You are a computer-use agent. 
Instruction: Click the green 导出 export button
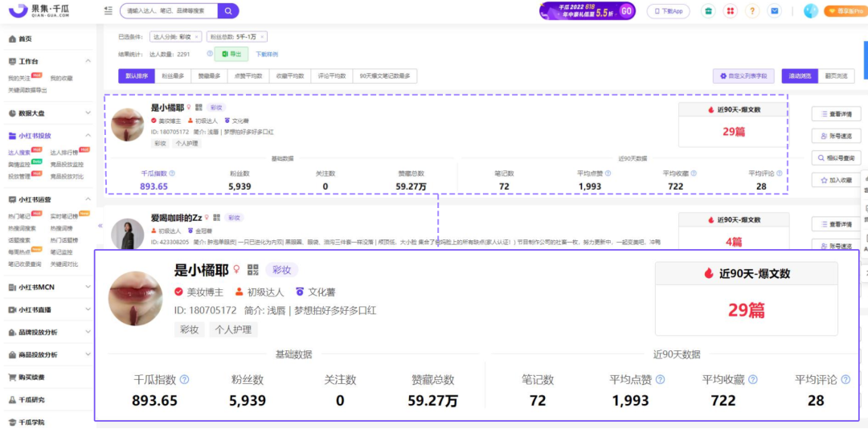coord(231,55)
